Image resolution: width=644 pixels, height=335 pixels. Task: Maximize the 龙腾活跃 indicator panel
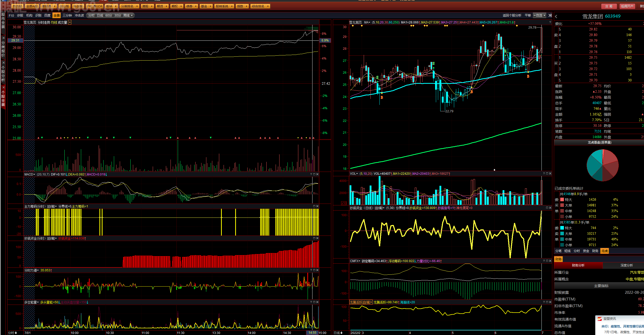(547, 302)
